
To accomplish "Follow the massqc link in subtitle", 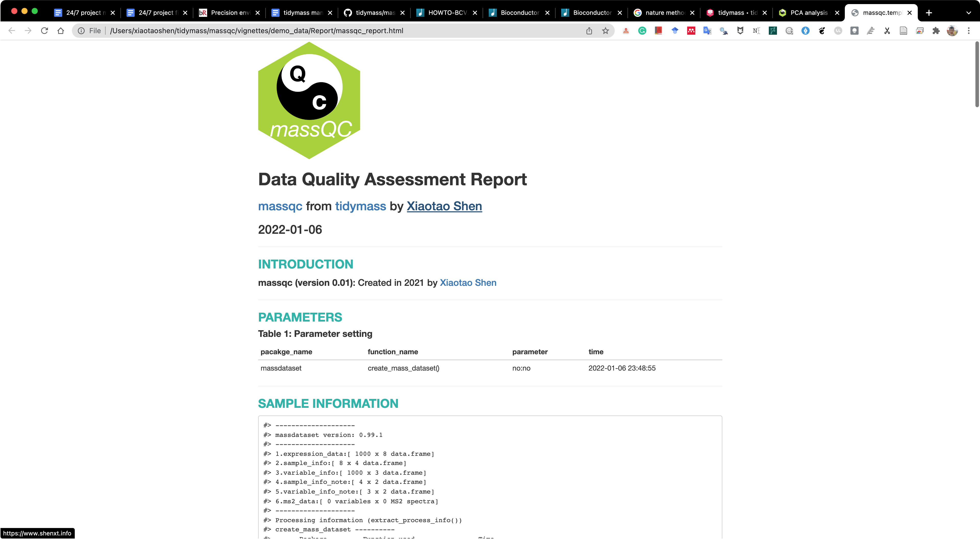I will tap(280, 206).
